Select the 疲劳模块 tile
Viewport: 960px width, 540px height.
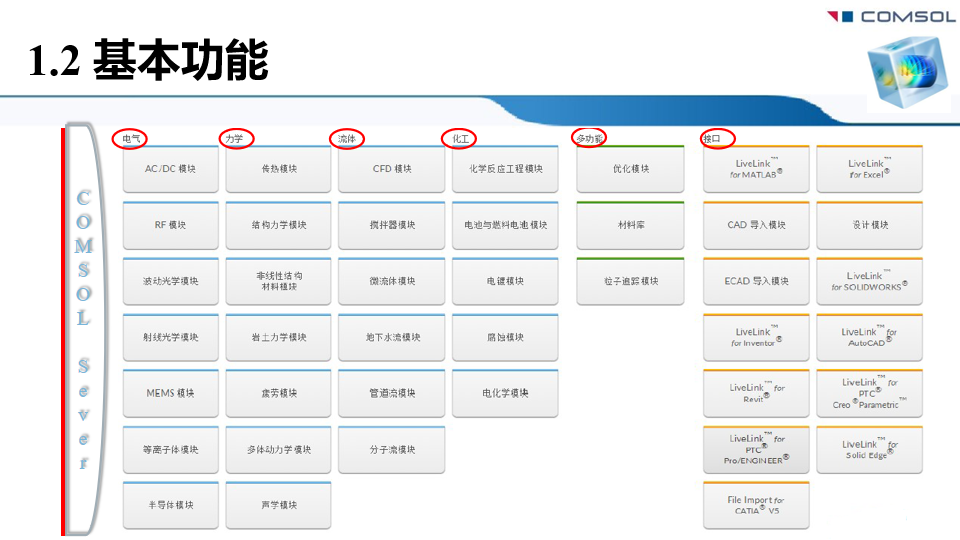point(279,393)
